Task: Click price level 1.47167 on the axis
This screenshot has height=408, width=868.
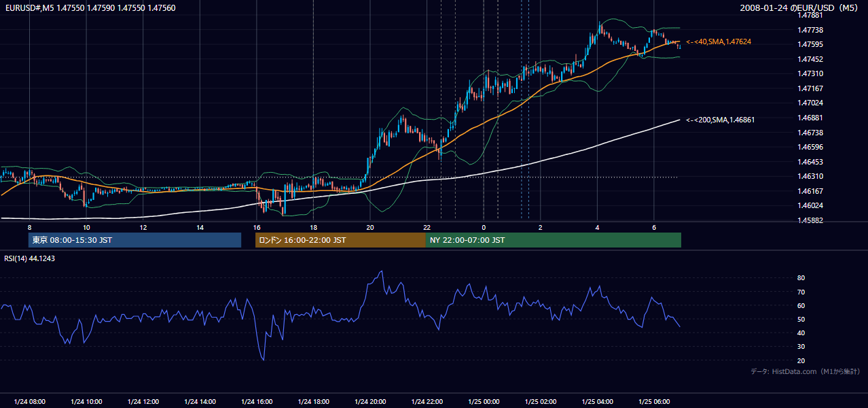Action: 811,88
